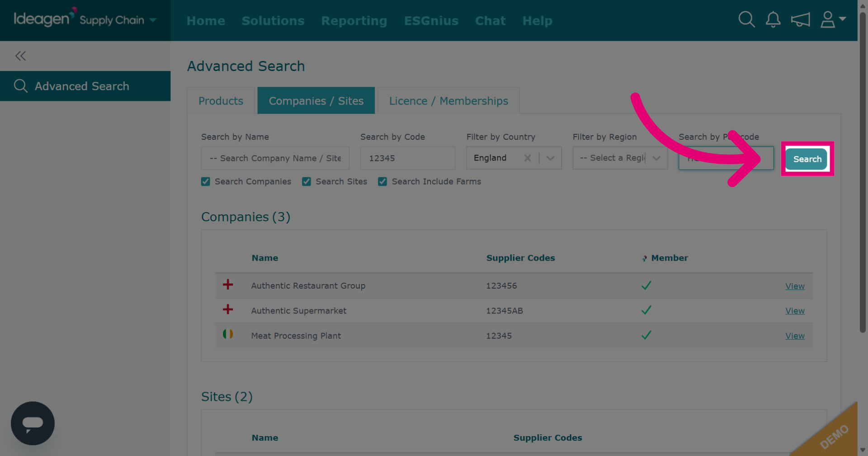
Task: Toggle the Search Include Farms checkbox
Action: [382, 181]
